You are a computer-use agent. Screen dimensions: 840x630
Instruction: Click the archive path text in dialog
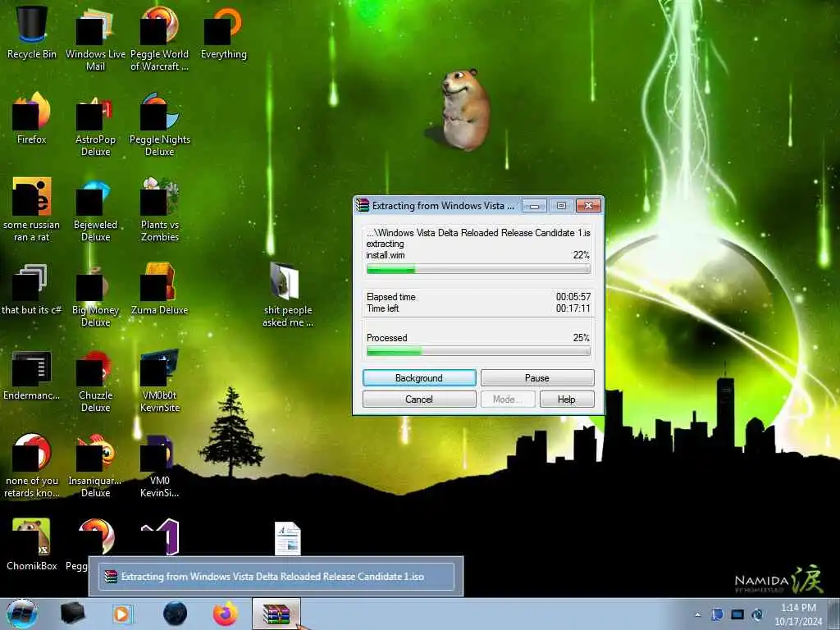[x=478, y=233]
